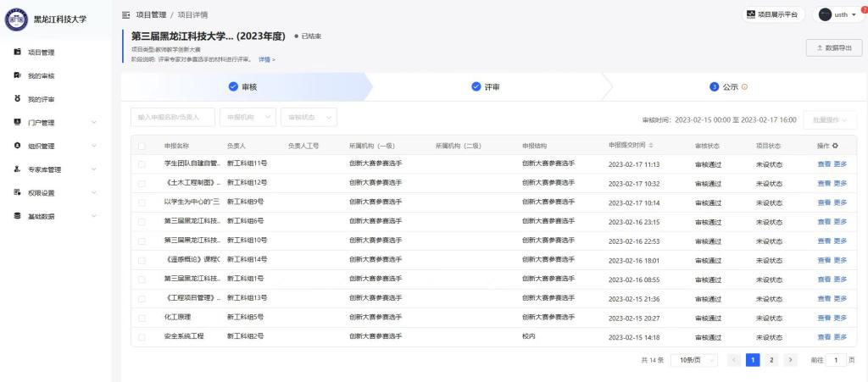Click the sort icon next to 申报提交时间
The height and width of the screenshot is (382, 868).
pos(651,146)
